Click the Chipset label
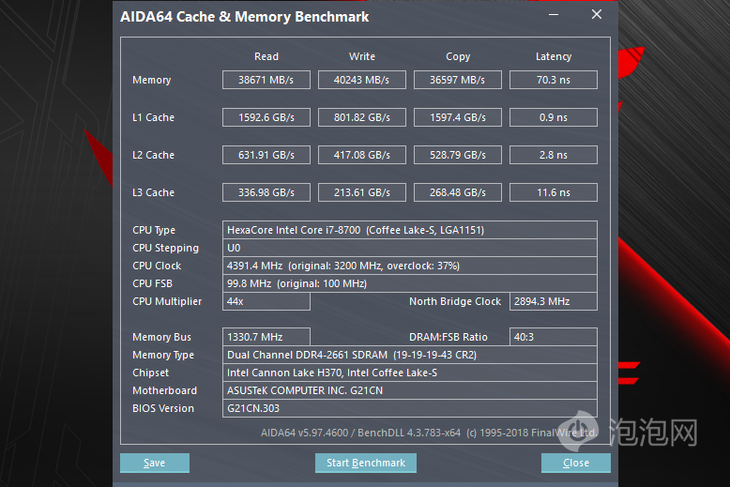 [150, 373]
